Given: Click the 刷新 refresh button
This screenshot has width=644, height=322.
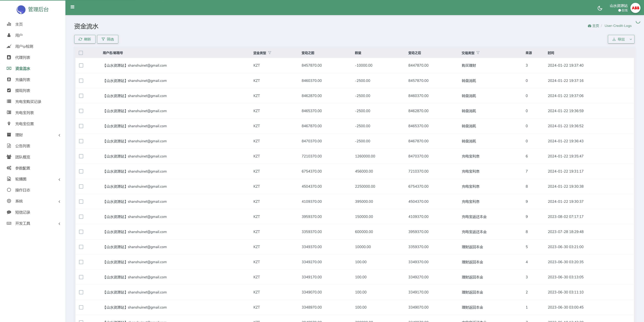Looking at the screenshot, I should tap(85, 39).
